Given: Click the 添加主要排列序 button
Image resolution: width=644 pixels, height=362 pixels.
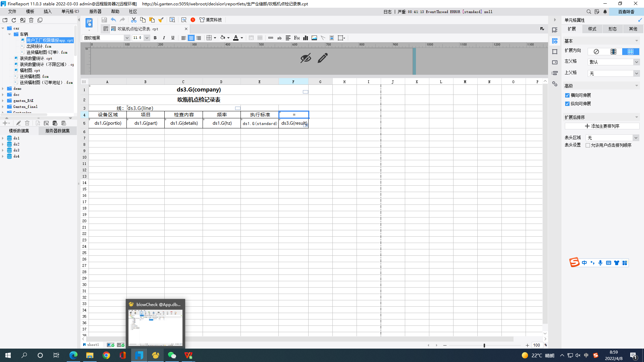Looking at the screenshot, I should pos(602,126).
